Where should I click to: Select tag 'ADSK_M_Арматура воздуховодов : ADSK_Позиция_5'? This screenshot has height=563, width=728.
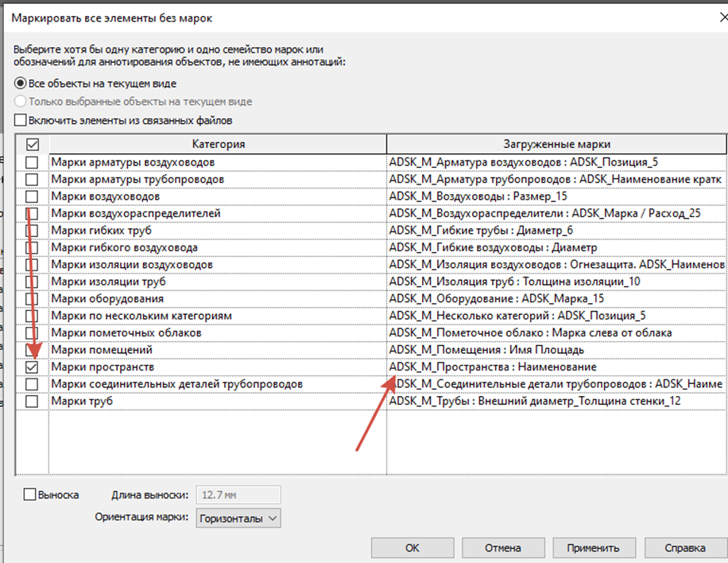(556, 162)
